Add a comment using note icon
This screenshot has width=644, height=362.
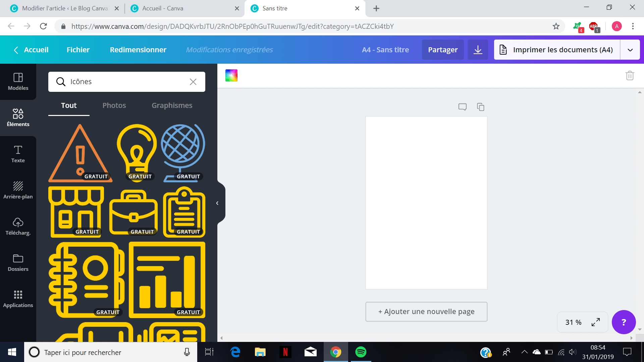[462, 107]
